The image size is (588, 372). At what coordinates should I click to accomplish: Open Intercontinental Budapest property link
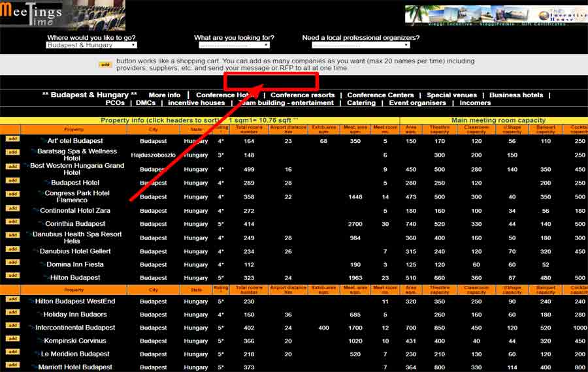(75, 328)
